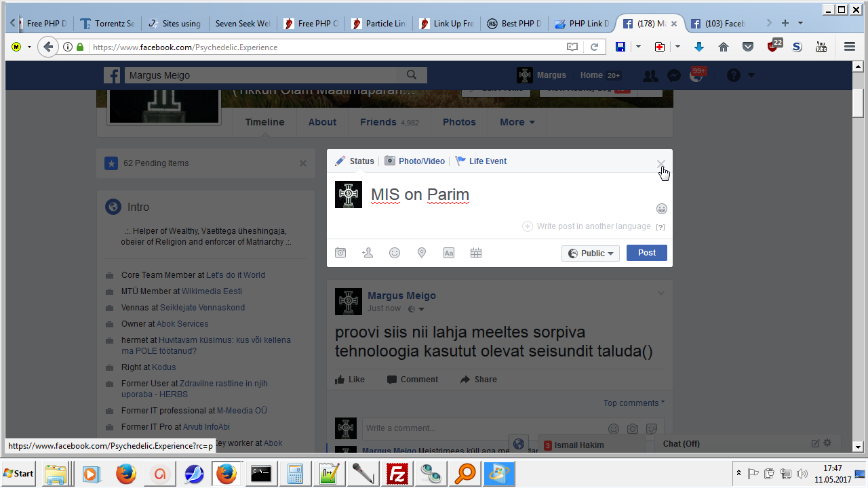Expand the More dropdown on the profile bar
868x488 pixels.
517,122
